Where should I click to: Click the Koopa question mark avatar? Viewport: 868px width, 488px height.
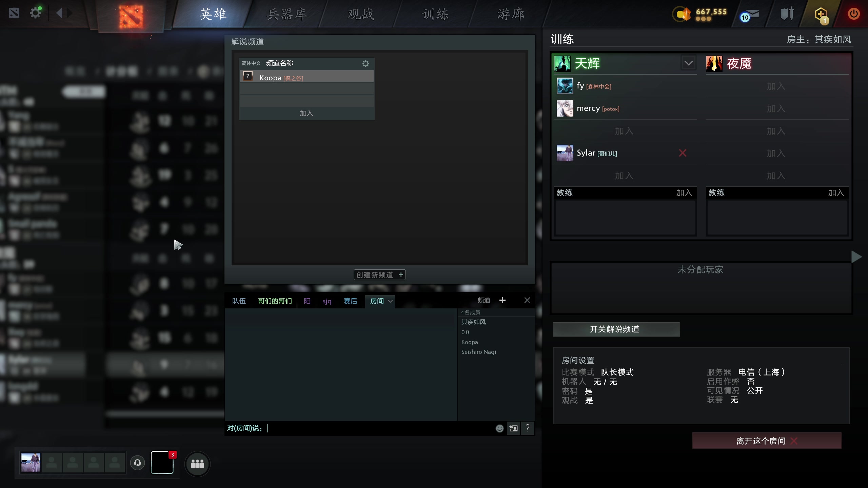click(248, 76)
